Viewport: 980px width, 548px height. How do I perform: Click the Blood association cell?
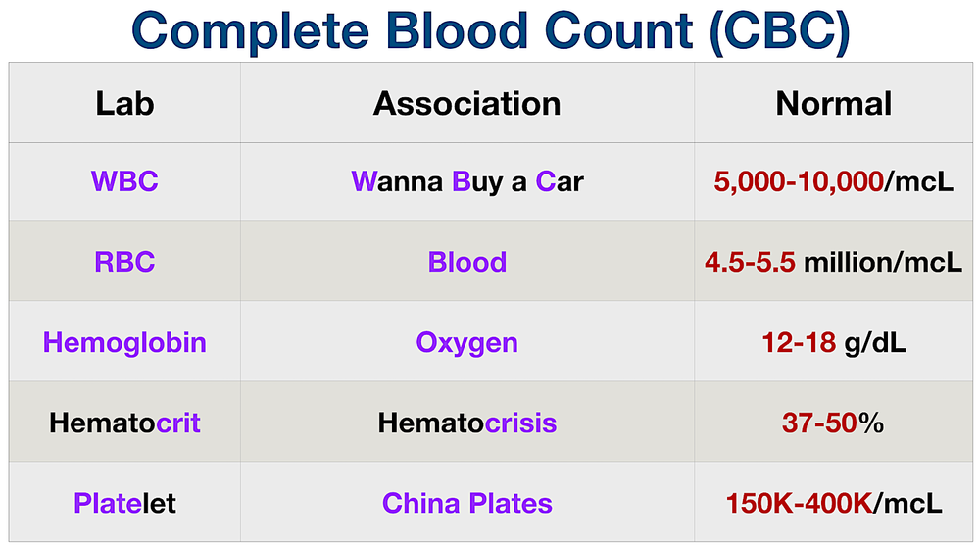466,262
